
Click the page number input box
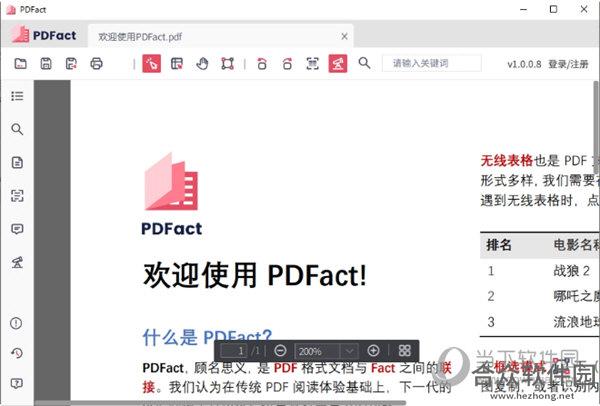[x=234, y=351]
